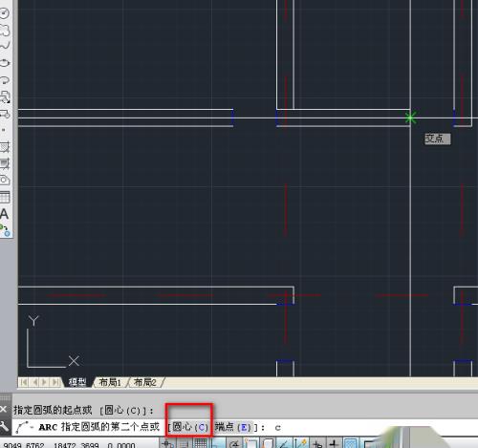Open the Table tool
Screen dimensions: 478x448
[x=5, y=197]
